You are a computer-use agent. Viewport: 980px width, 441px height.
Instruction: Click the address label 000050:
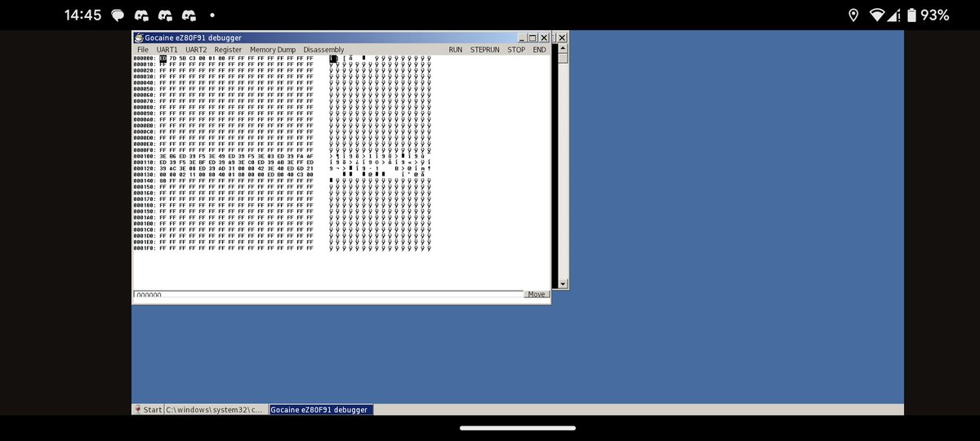tap(145, 89)
